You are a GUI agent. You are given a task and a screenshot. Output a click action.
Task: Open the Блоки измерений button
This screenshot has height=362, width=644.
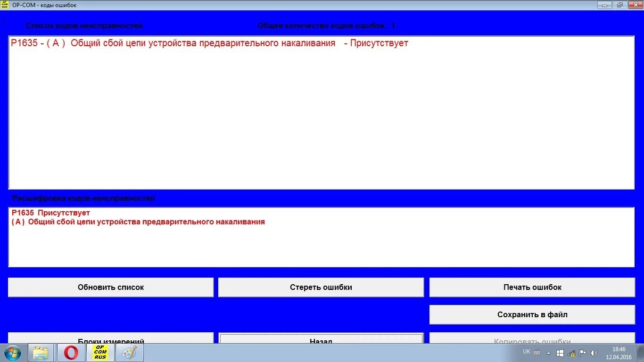111,338
